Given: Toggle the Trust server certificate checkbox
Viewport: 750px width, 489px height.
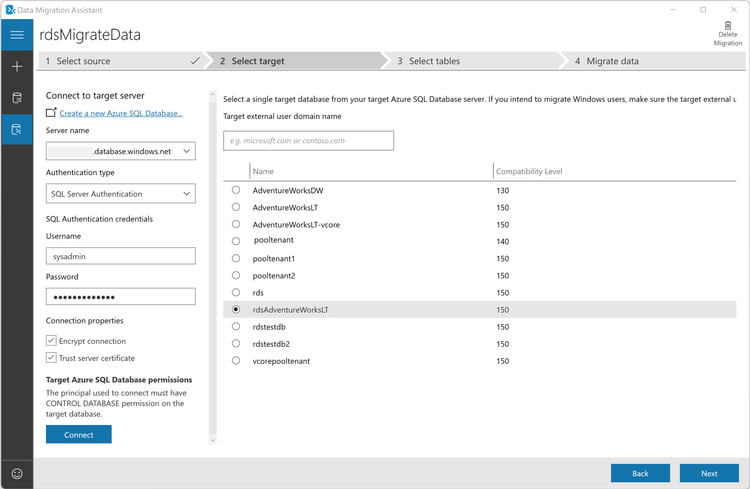Looking at the screenshot, I should pyautogui.click(x=51, y=357).
